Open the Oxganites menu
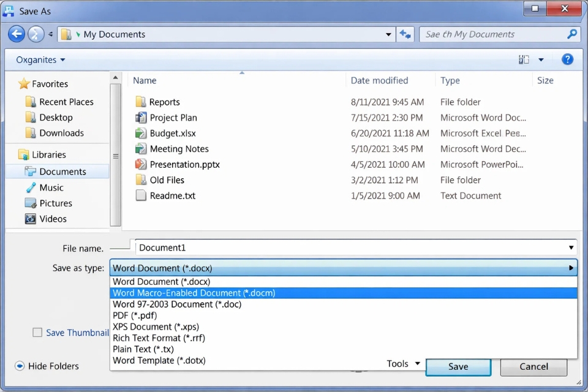Image resolution: width=588 pixels, height=392 pixels. pyautogui.click(x=39, y=59)
